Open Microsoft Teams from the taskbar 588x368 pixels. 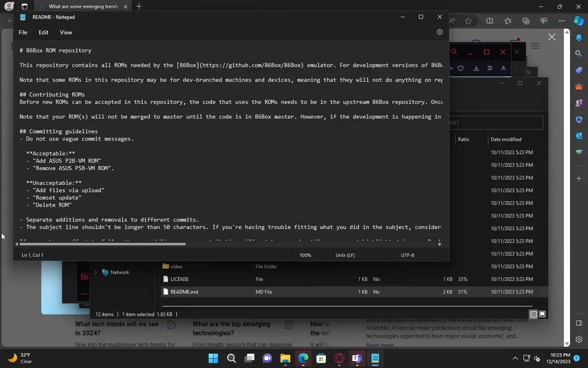[x=357, y=359]
